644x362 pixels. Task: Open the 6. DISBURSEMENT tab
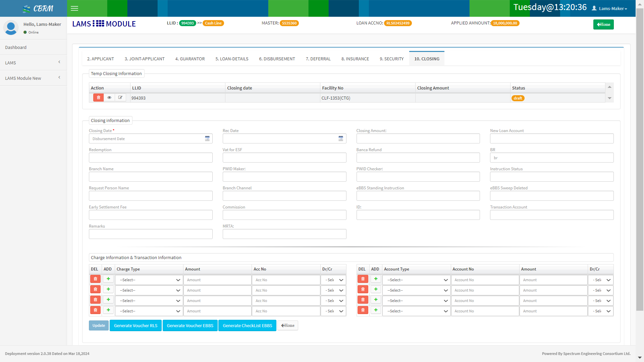click(277, 59)
